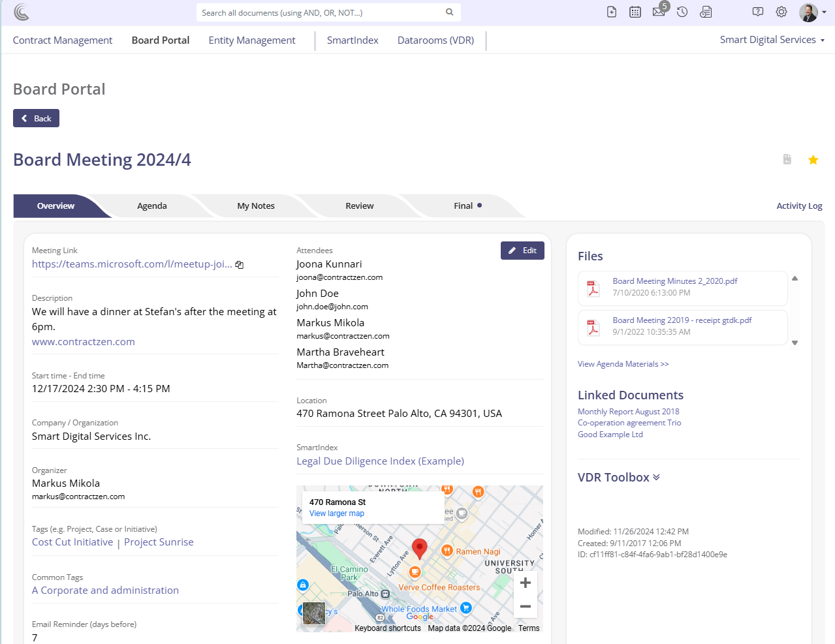Click the add new document icon
This screenshot has height=644, width=835.
coord(612,12)
